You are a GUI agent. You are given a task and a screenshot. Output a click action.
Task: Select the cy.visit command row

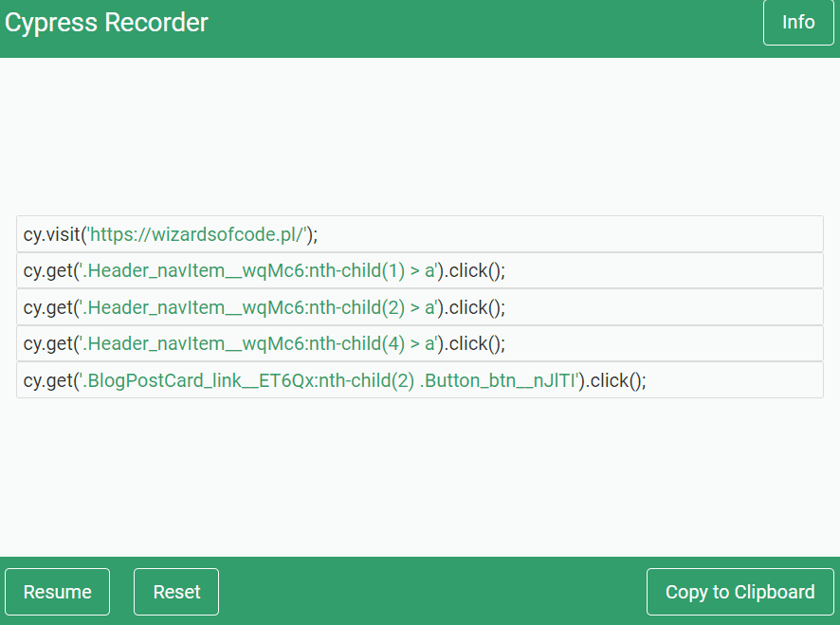point(420,233)
